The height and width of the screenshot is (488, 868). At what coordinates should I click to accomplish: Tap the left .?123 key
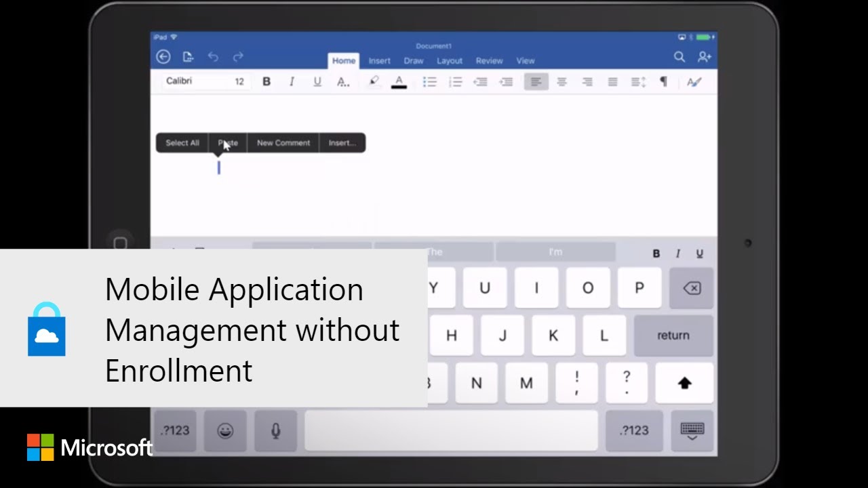[x=175, y=430]
